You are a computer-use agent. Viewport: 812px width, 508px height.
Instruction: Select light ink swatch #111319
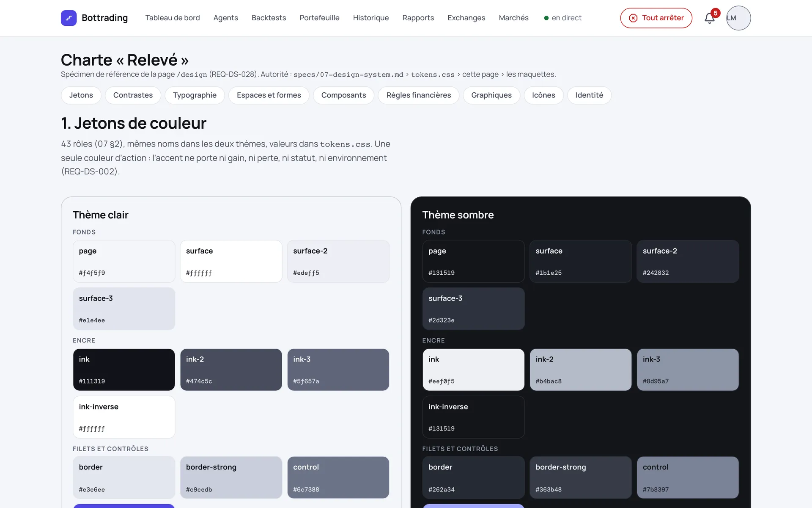point(124,370)
